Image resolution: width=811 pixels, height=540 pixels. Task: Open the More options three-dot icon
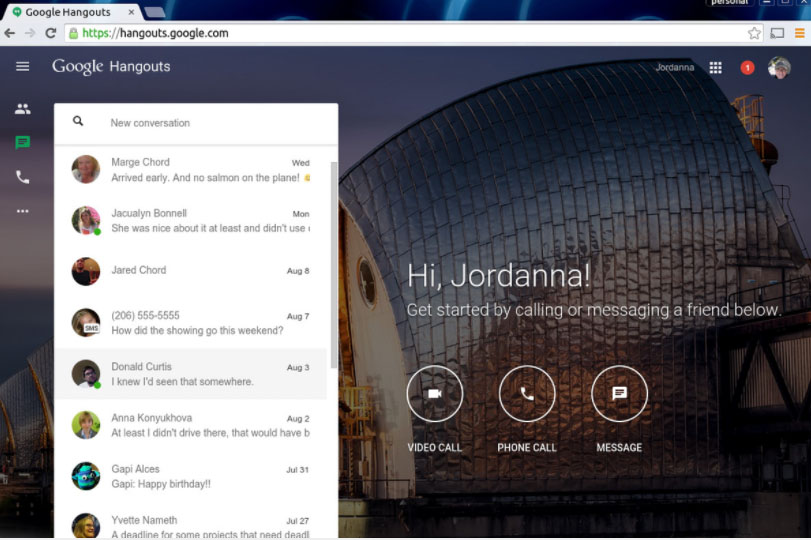point(22,211)
